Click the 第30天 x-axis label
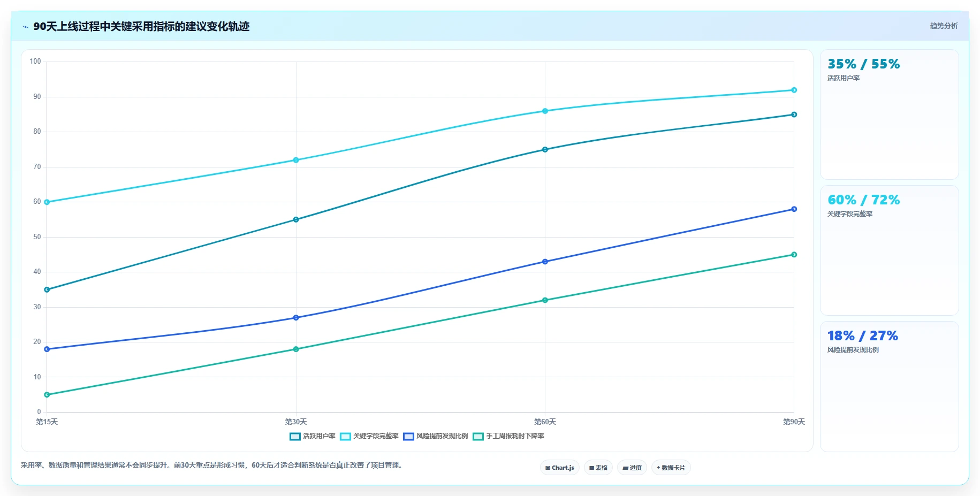Image resolution: width=980 pixels, height=496 pixels. 296,422
